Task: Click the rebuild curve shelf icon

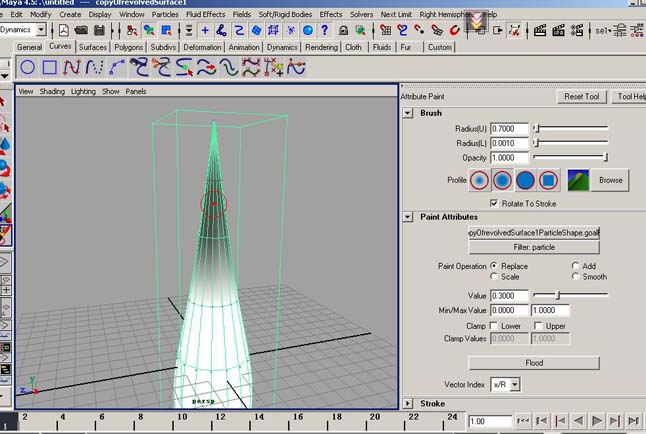Action: (x=251, y=67)
